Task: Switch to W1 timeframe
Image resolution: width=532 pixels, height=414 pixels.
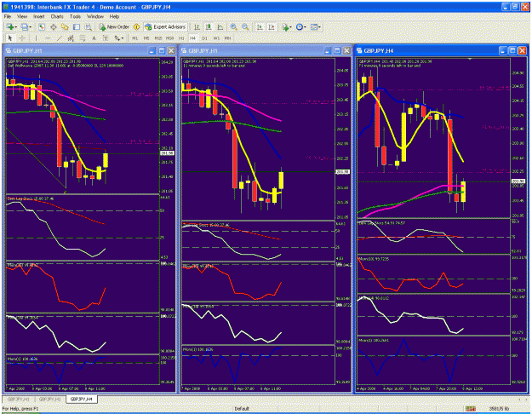Action: (216, 38)
